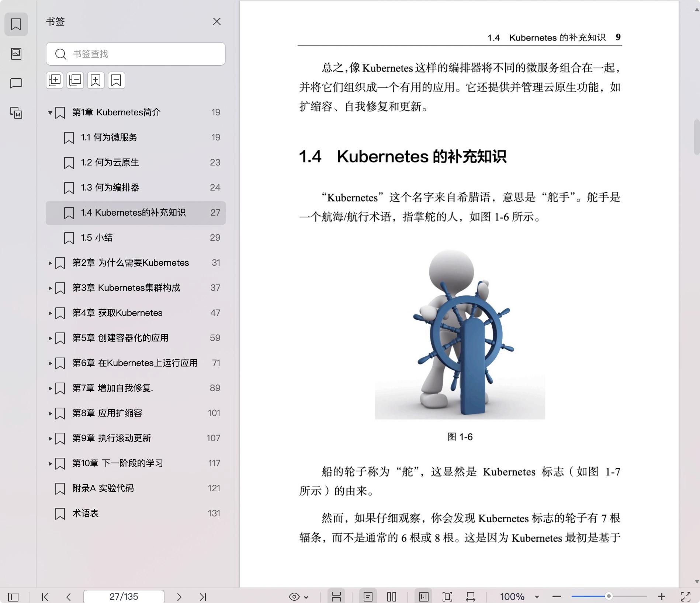The height and width of the screenshot is (603, 700).
Task: Expand 第8章 应用扩缩容 node
Action: [50, 414]
